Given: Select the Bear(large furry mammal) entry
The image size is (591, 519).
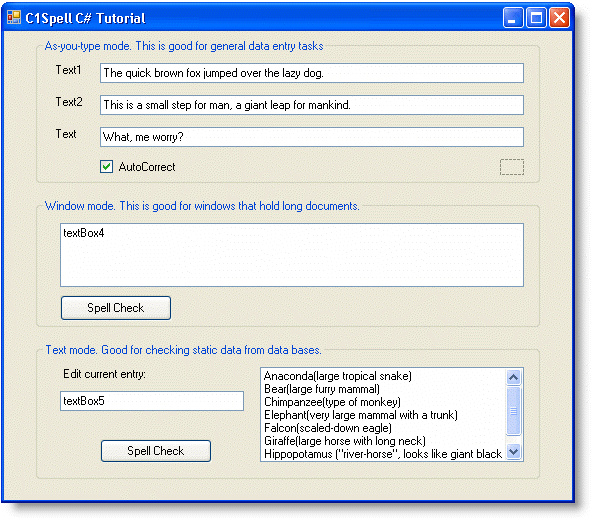Looking at the screenshot, I should point(322,389).
